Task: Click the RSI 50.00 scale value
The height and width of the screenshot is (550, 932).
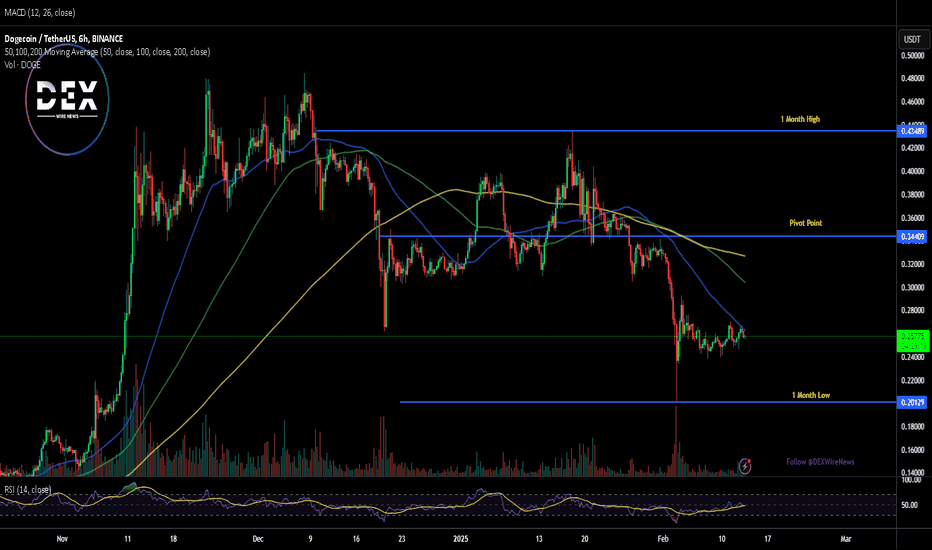Action: pos(909,505)
